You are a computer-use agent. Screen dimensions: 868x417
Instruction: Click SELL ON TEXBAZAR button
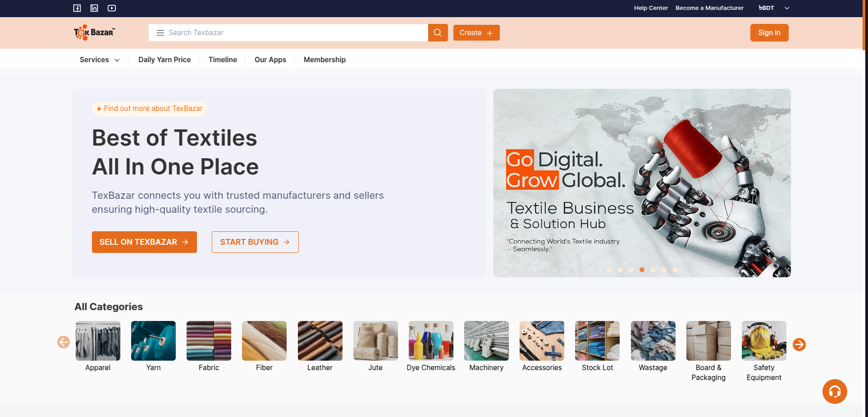tap(144, 242)
